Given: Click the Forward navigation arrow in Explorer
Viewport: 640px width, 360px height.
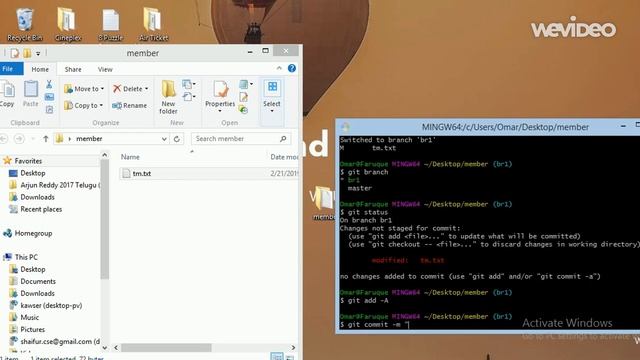Looking at the screenshot, I should (x=19, y=139).
